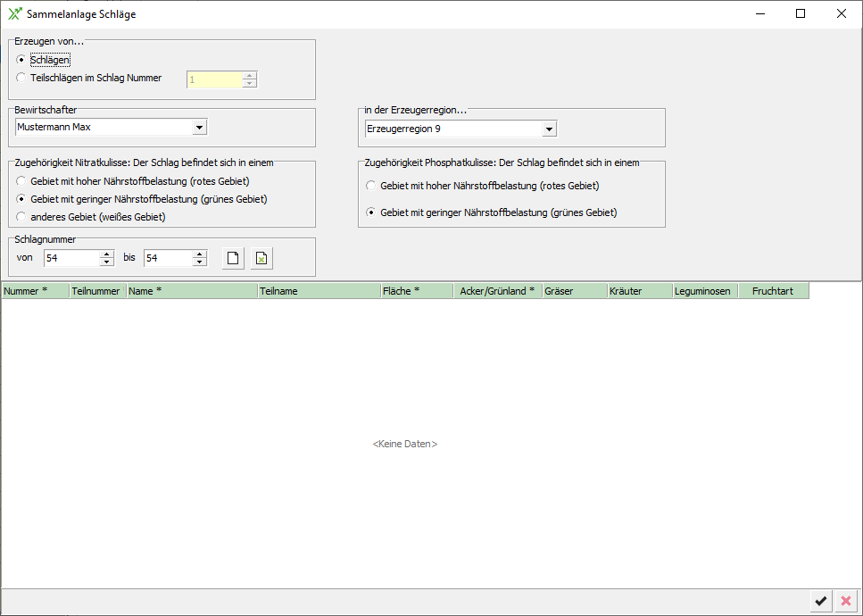Screen dimensions: 863x616
Task: Select 'anderes Gebiet (weißes Gebiet)' option
Action: click(21, 217)
